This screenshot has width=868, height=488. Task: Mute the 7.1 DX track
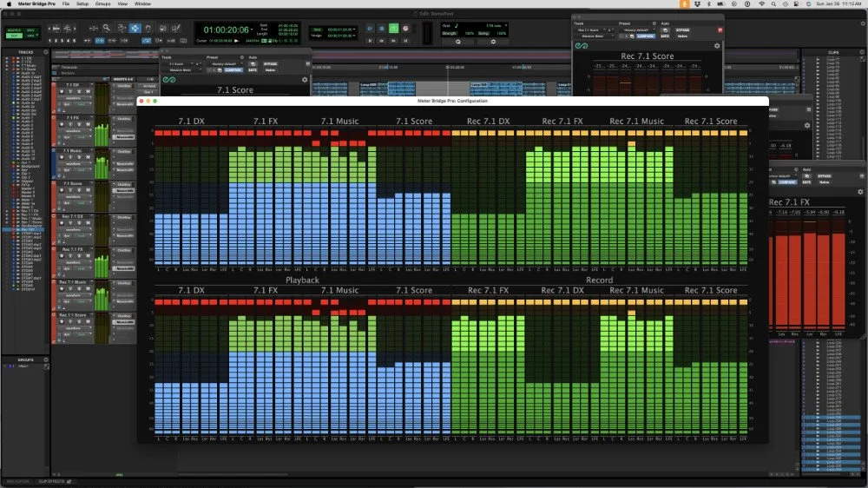tap(88, 91)
